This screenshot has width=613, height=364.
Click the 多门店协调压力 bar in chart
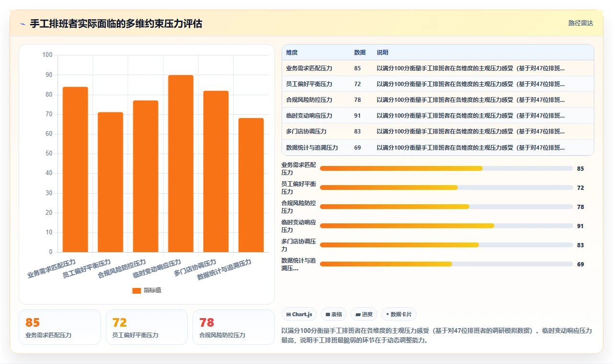(216, 171)
